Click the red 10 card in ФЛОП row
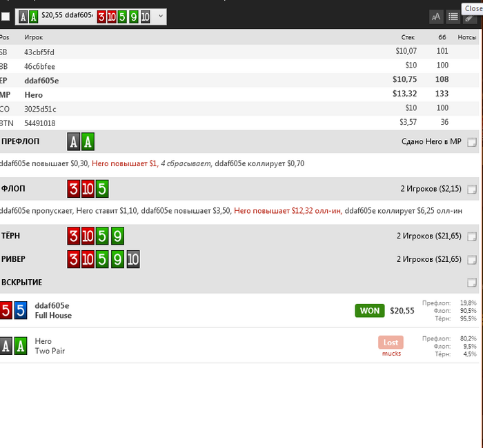Viewport: 483px width, 448px height. [x=88, y=189]
